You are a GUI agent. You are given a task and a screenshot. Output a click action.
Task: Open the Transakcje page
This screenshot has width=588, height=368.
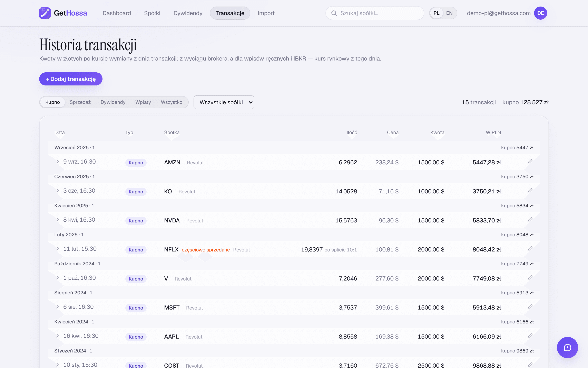[230, 13]
